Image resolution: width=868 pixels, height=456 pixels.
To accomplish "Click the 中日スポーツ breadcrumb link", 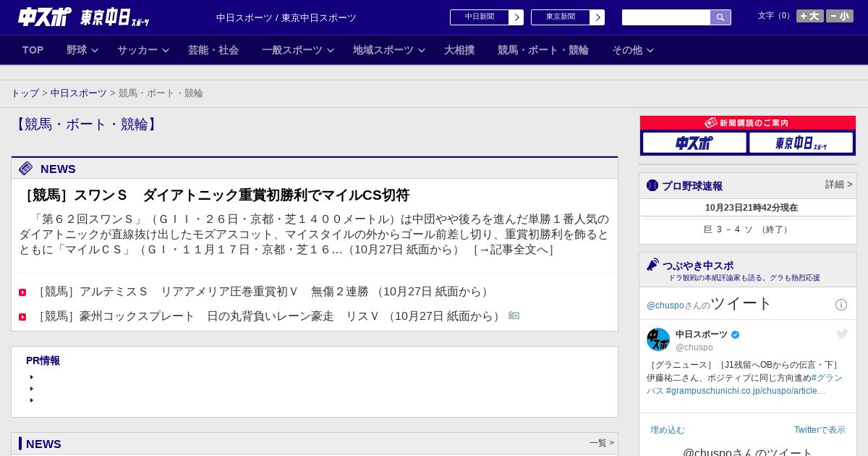I will 79,93.
